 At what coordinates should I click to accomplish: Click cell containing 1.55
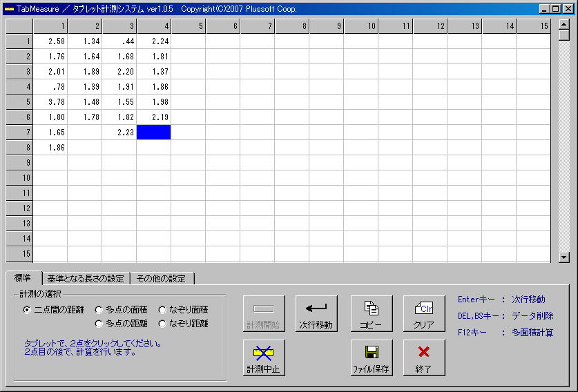[119, 102]
